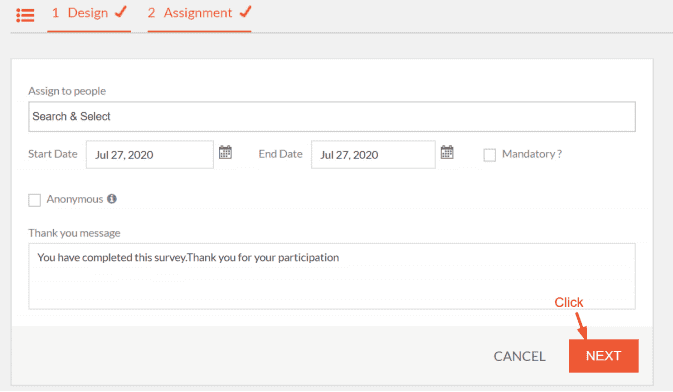Click the Anonymous label text

pos(75,199)
